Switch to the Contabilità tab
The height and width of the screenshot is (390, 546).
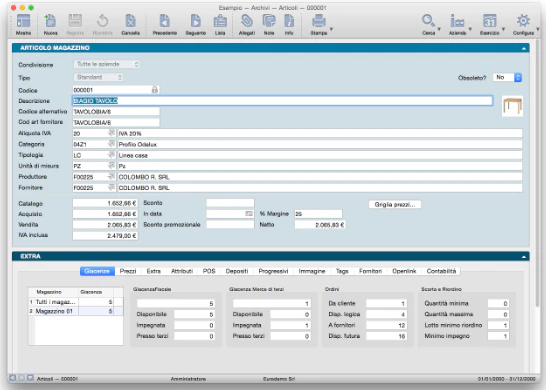tap(441, 271)
